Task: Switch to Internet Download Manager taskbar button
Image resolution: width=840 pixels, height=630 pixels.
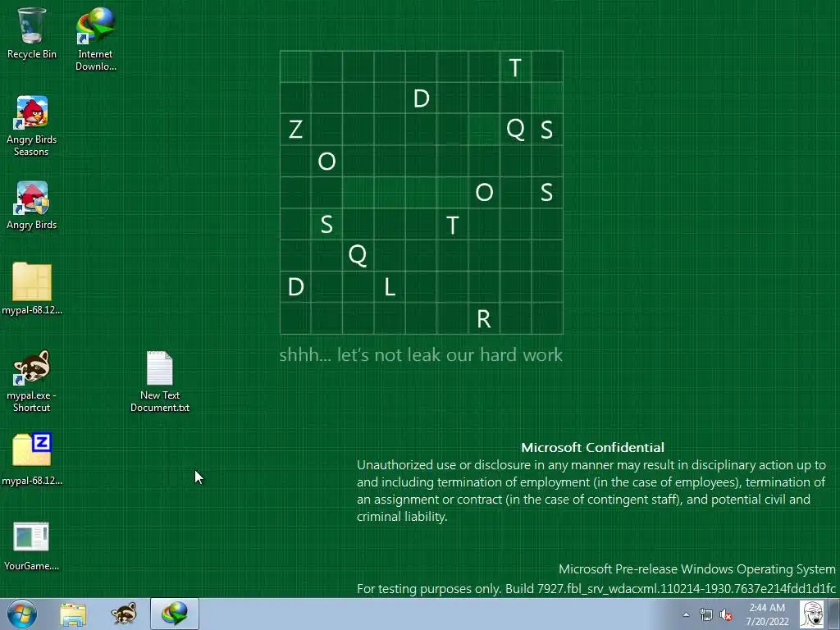Action: [x=175, y=614]
